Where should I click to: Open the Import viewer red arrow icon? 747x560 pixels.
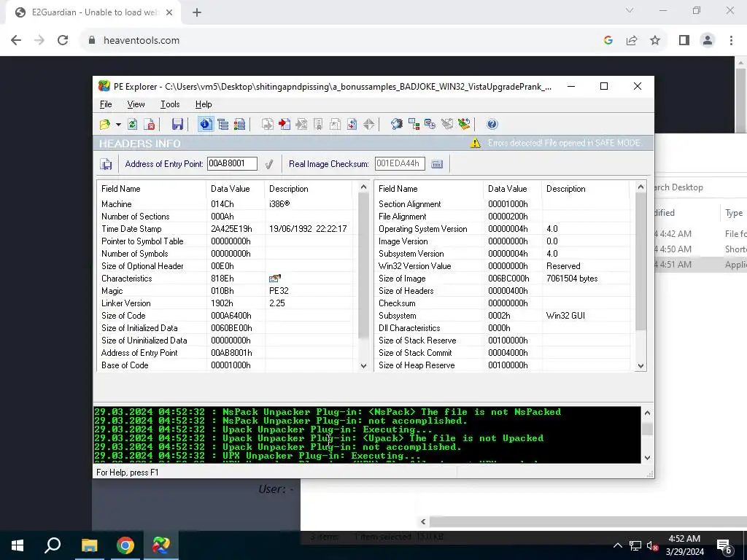pyautogui.click(x=285, y=124)
